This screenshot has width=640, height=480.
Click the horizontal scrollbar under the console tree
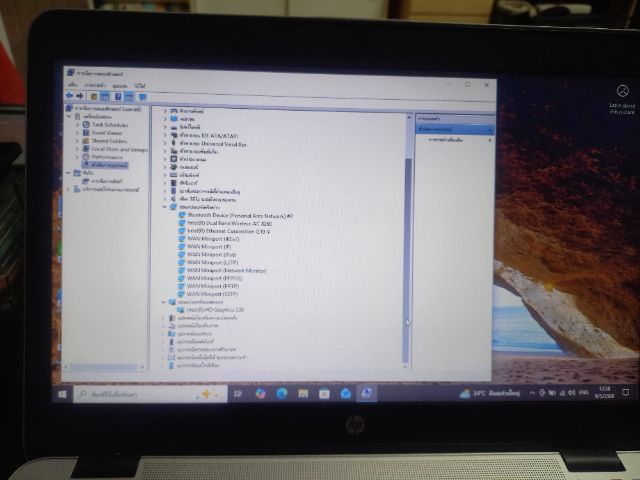coord(104,367)
